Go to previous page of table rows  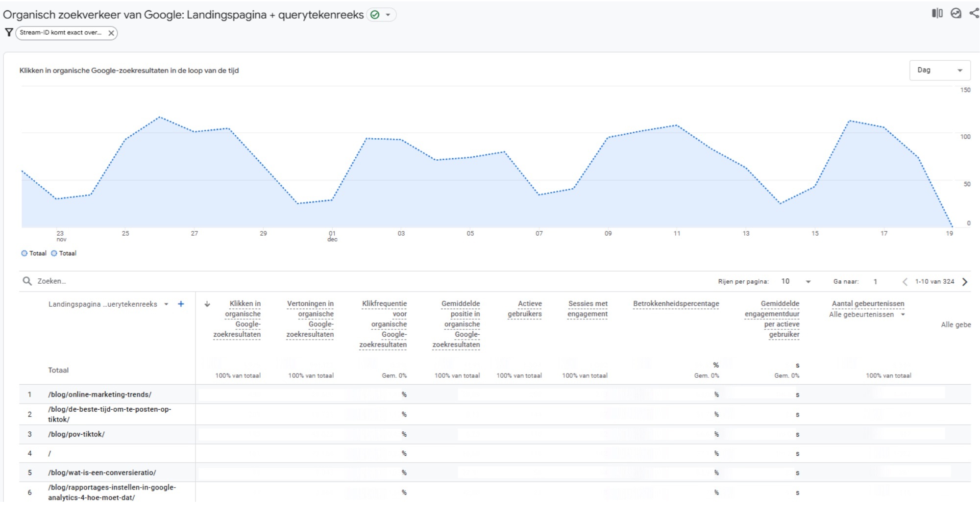click(905, 281)
